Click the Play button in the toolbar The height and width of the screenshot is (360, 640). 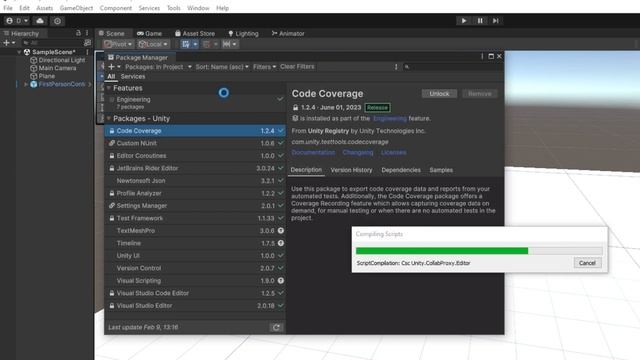tap(464, 21)
